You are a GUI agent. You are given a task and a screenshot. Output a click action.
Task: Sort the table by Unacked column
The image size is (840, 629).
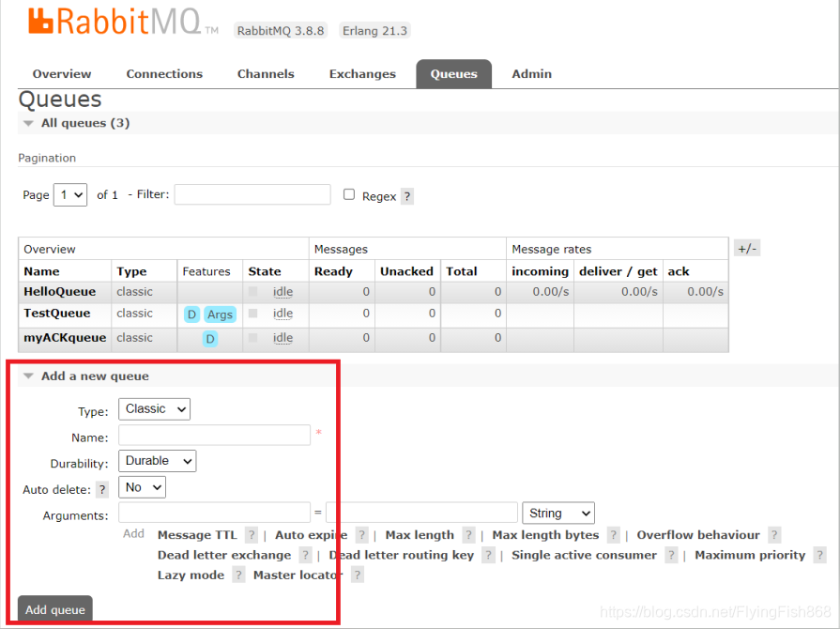[406, 271]
